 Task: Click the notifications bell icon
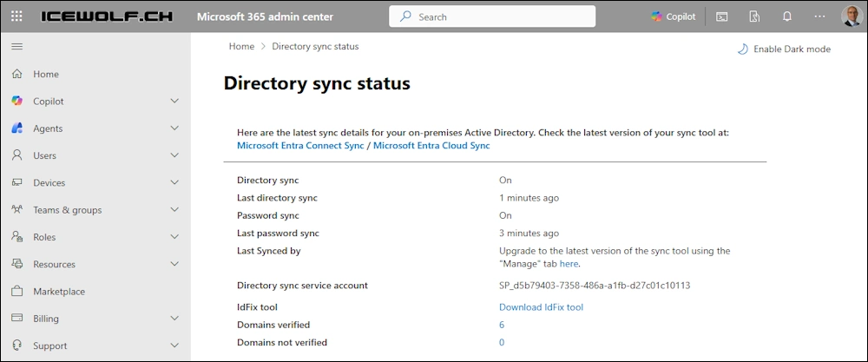click(x=787, y=16)
